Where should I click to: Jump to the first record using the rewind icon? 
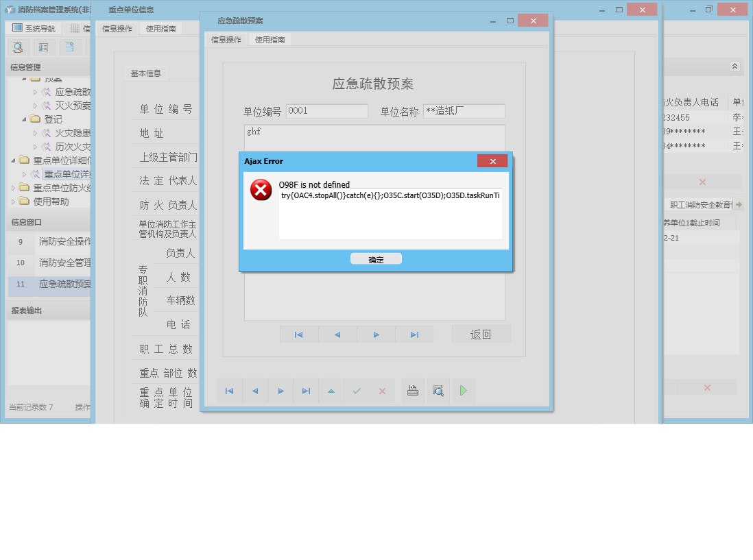(228, 391)
